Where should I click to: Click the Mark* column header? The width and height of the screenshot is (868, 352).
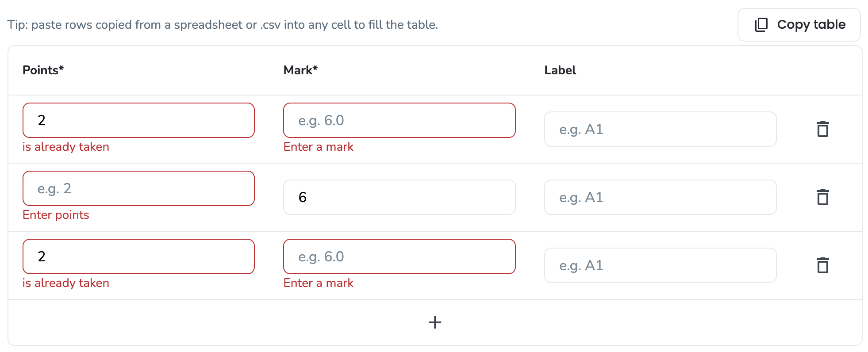click(x=300, y=70)
